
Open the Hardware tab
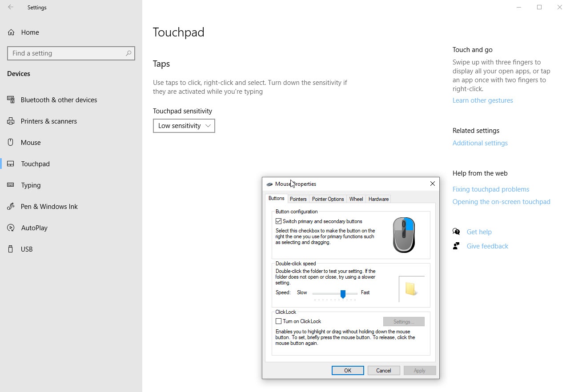pos(379,199)
